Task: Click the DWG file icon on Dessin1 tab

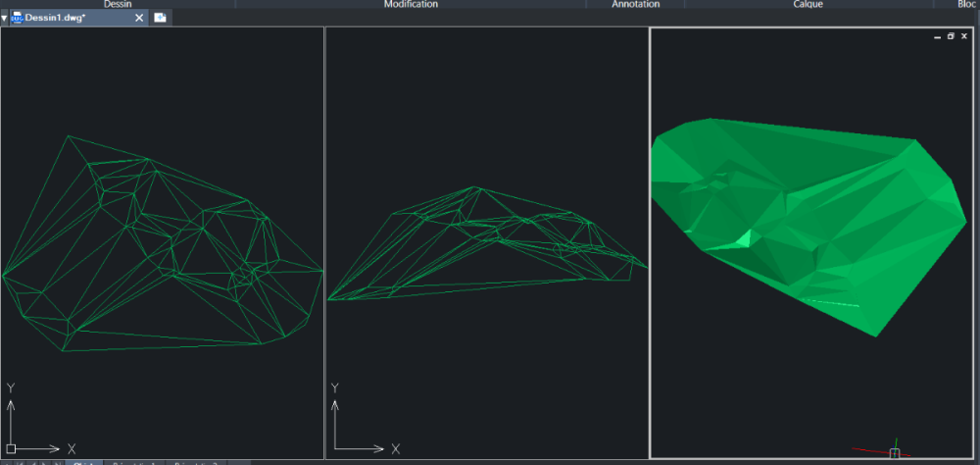Action: tap(17, 18)
